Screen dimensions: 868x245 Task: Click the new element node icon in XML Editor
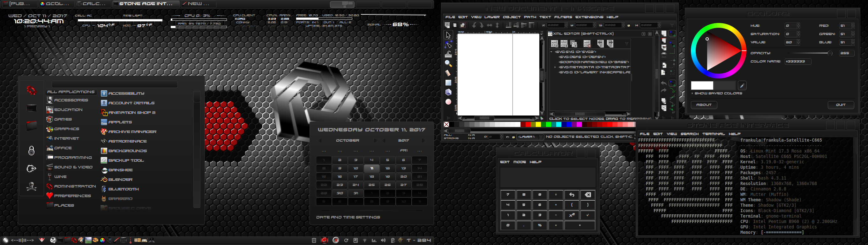click(x=554, y=44)
